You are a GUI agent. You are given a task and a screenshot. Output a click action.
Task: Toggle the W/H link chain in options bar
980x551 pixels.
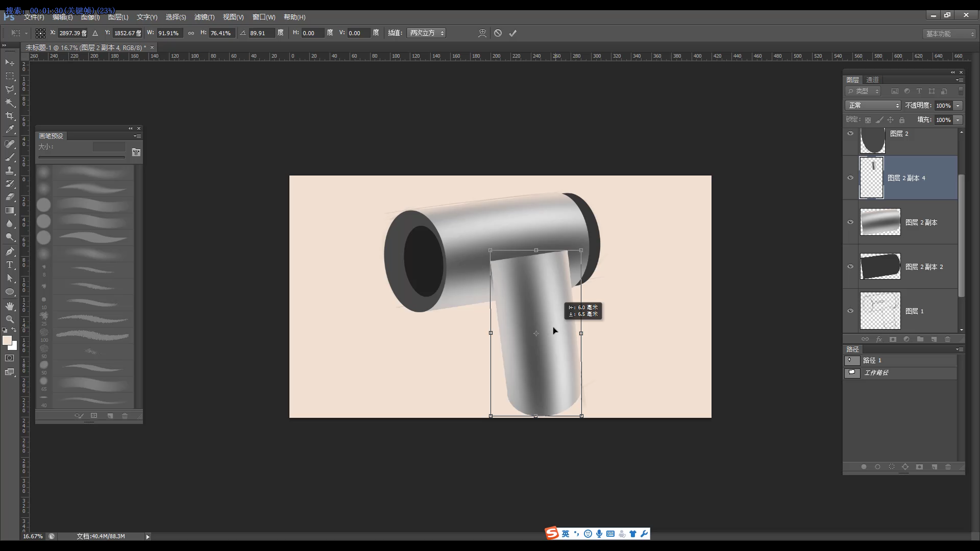click(x=191, y=33)
